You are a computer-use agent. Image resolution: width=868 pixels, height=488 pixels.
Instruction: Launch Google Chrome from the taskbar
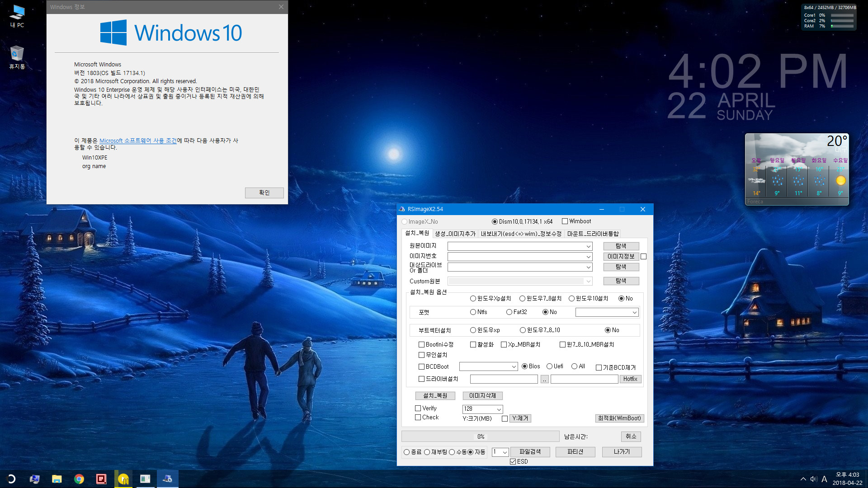[79, 479]
